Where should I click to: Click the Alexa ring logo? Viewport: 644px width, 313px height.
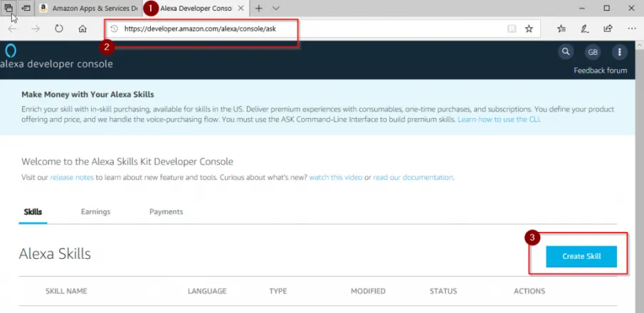tap(11, 51)
